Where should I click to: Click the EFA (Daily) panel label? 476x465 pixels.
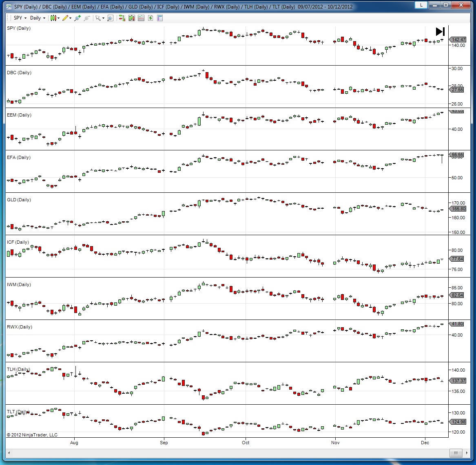point(18,157)
